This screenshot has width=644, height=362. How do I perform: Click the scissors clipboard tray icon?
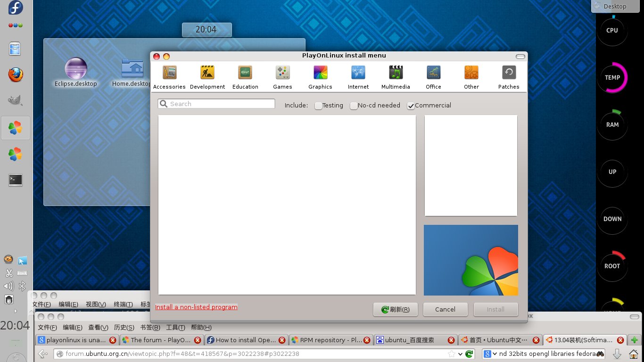point(8,272)
